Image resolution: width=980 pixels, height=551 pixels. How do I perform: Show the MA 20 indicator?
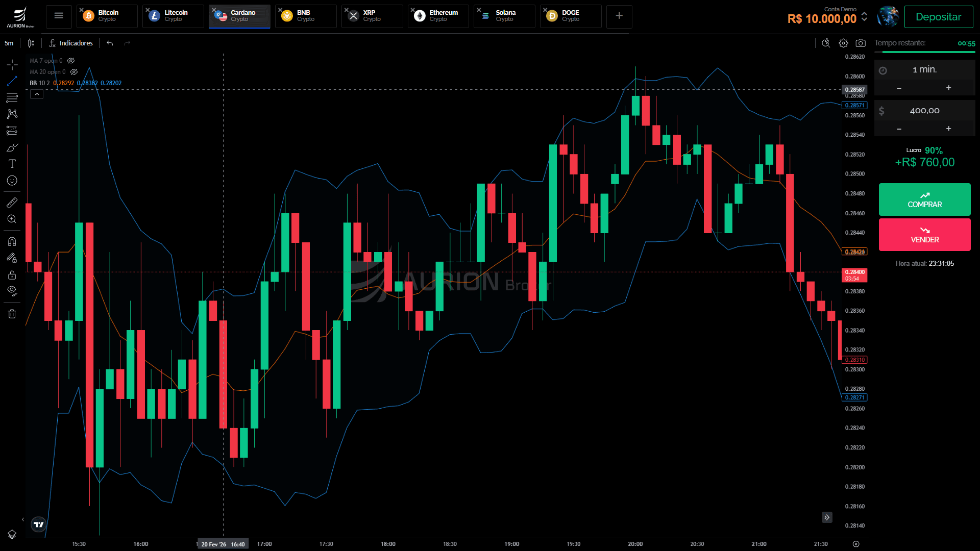tap(74, 72)
